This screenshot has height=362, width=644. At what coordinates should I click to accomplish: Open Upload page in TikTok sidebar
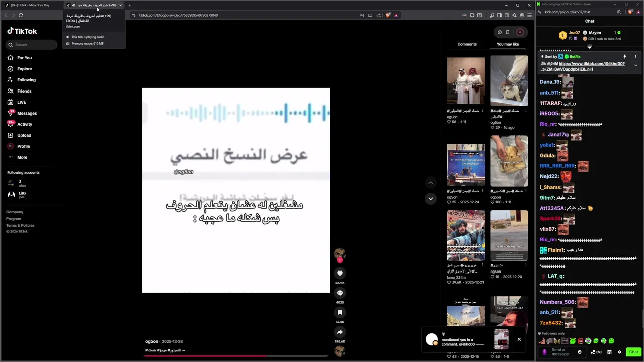tap(20, 135)
